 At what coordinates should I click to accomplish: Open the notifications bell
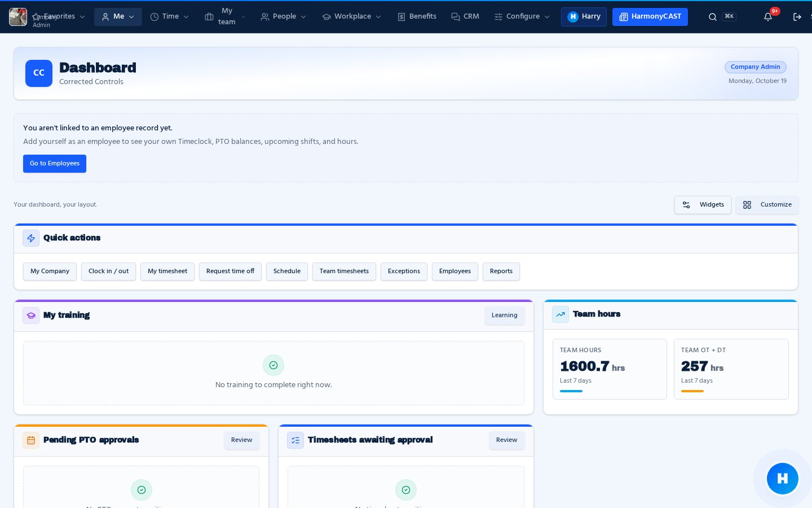click(768, 17)
